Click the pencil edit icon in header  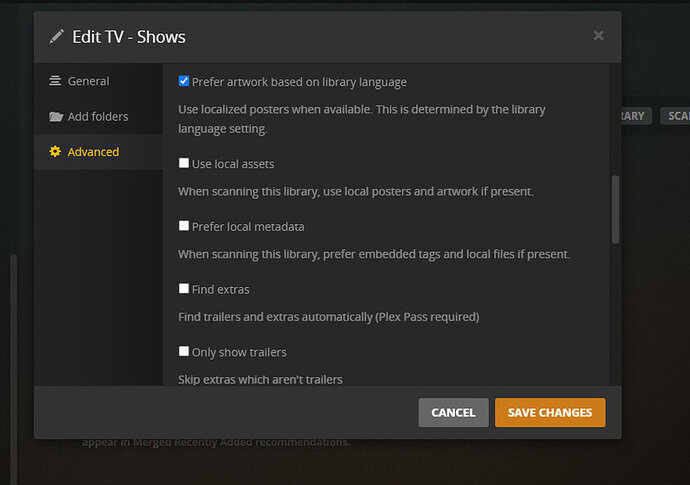pyautogui.click(x=57, y=37)
